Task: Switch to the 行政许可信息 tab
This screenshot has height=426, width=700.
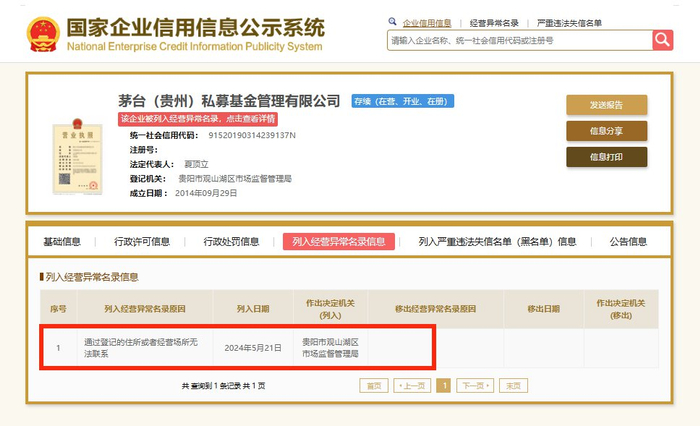Action: tap(142, 242)
